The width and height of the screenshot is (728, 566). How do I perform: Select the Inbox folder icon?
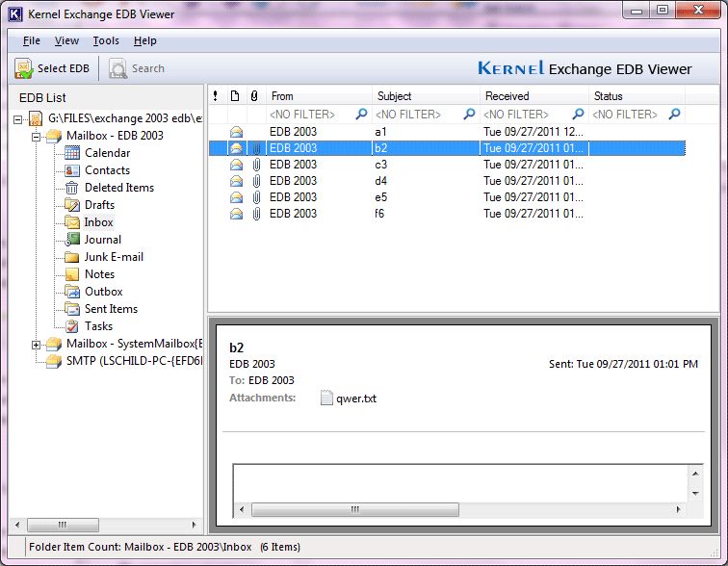[72, 222]
